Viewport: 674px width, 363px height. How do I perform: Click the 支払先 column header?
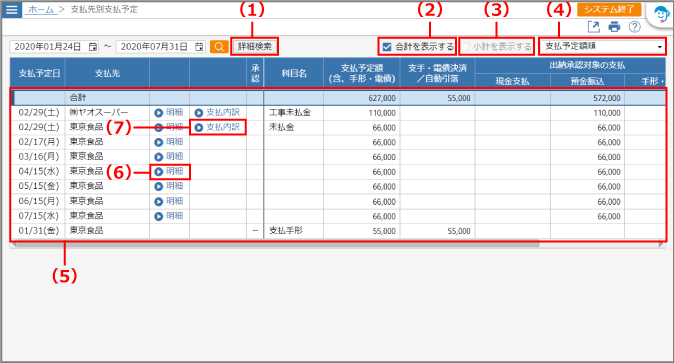click(107, 74)
